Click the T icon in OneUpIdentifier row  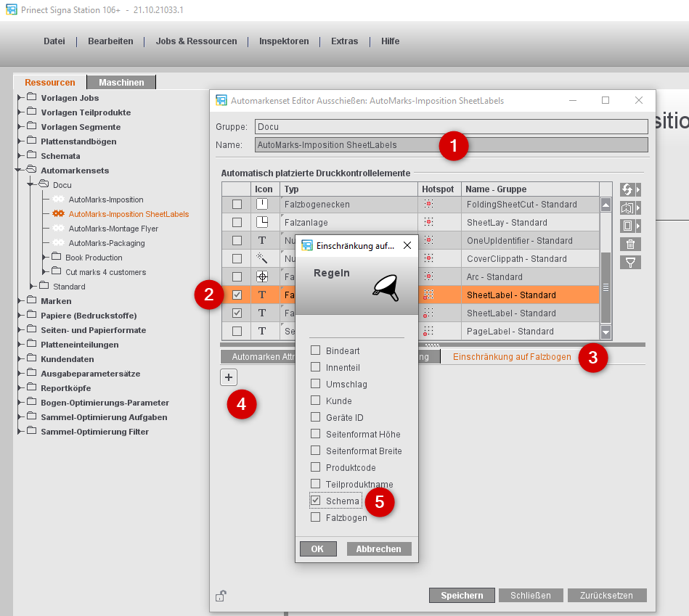pyautogui.click(x=262, y=240)
